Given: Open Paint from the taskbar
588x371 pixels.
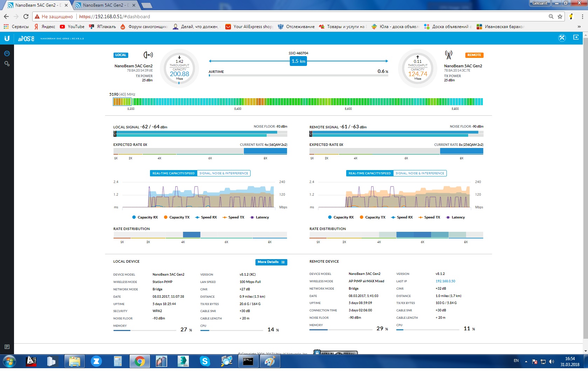Looking at the screenshot, I should pyautogui.click(x=270, y=361).
